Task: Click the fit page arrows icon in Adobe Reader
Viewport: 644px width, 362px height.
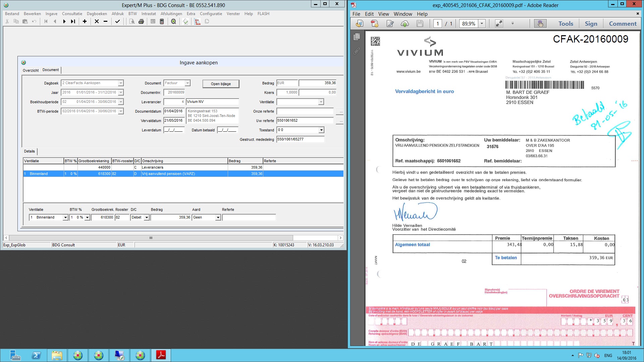Action: click(x=499, y=23)
